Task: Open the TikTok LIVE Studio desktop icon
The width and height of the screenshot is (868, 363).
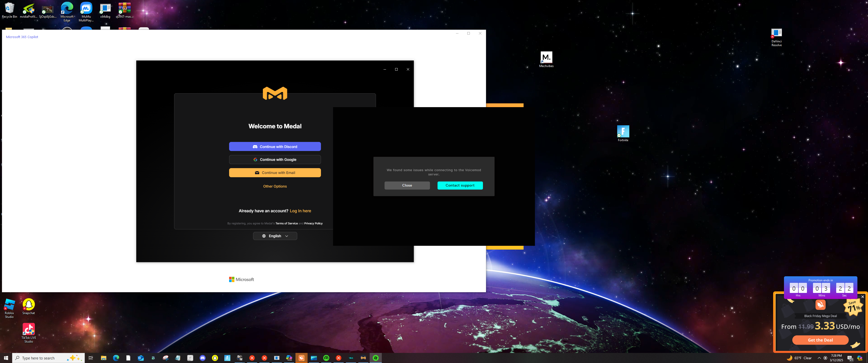Action: point(29,333)
